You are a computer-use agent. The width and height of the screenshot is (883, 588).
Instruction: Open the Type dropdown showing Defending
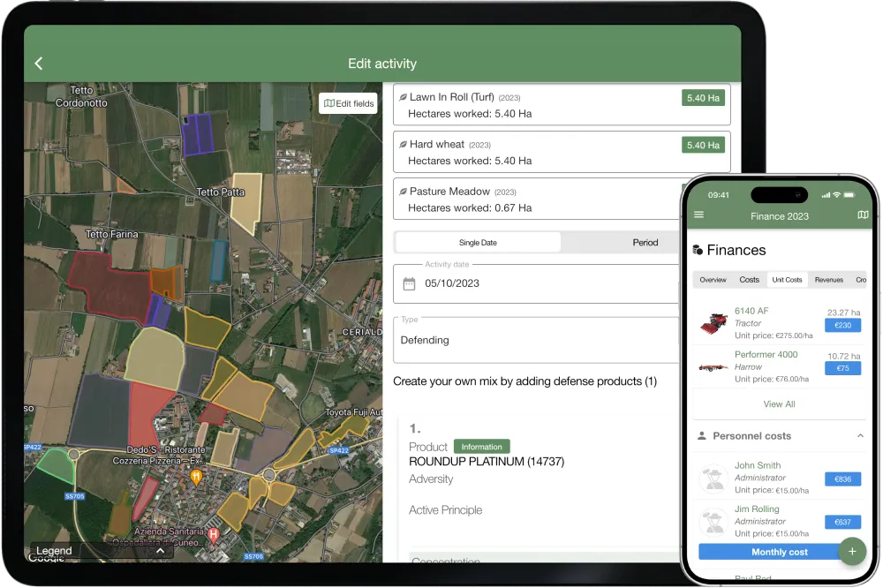click(x=538, y=340)
